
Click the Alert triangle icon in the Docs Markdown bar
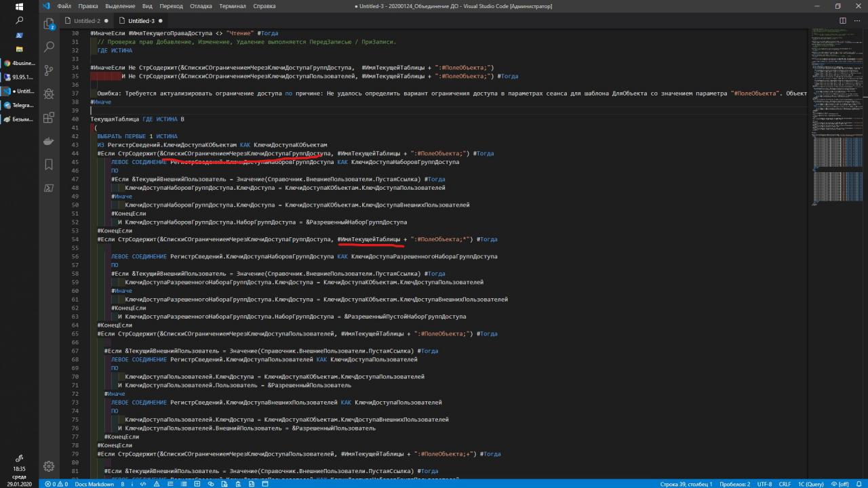tap(157, 484)
